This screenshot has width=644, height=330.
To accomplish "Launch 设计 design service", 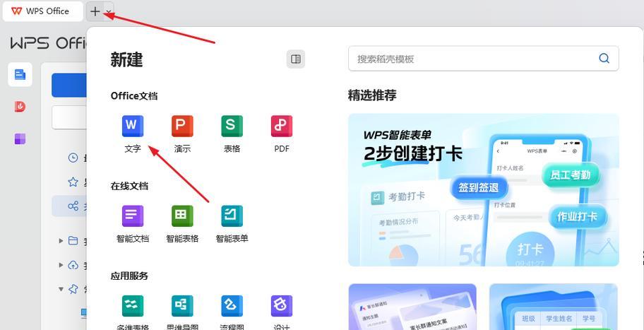I will [282, 313].
